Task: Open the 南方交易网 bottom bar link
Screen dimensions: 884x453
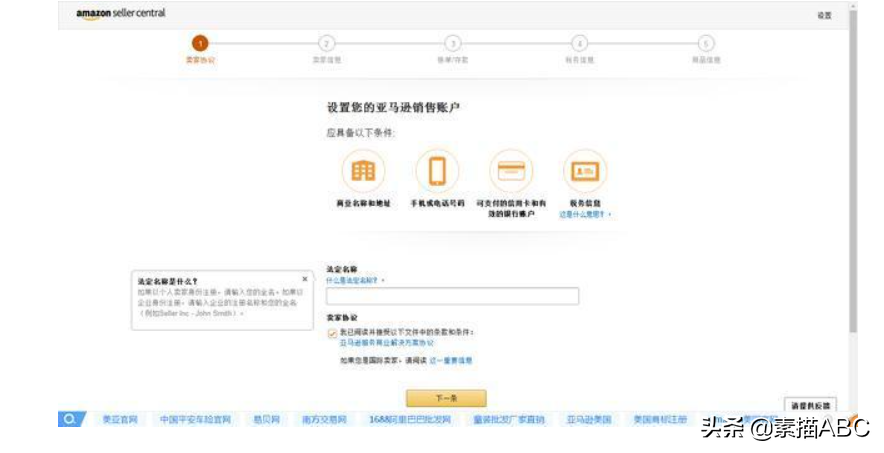Action: click(x=324, y=420)
